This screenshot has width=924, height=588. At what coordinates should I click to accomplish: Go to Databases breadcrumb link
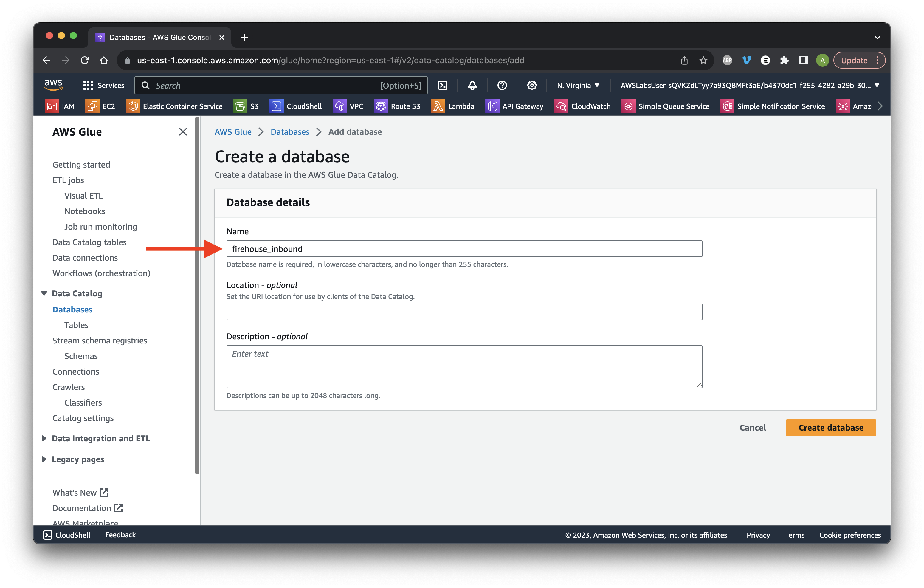click(x=290, y=132)
